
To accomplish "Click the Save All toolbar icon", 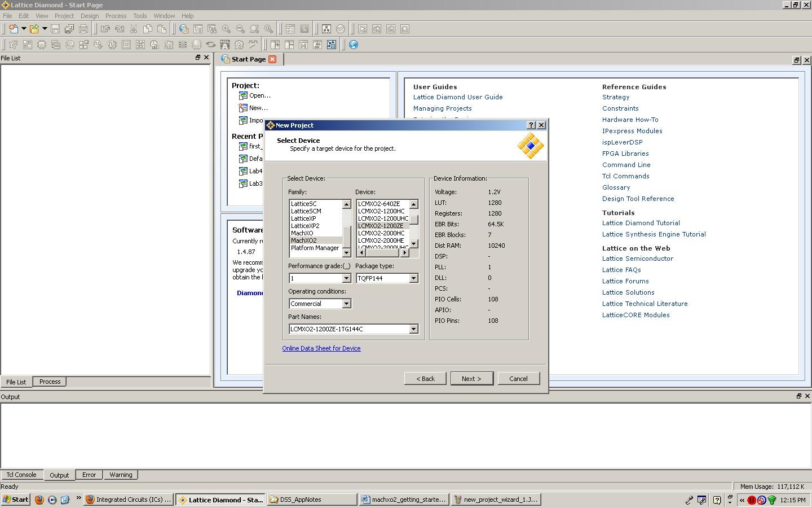I will [x=69, y=29].
